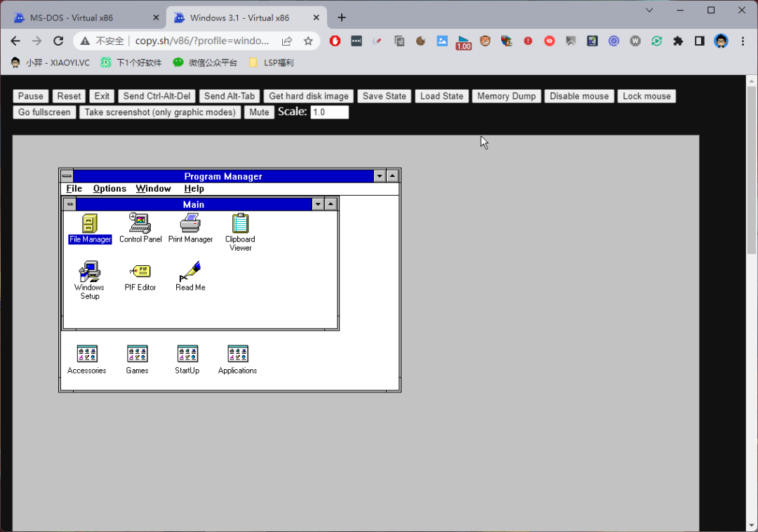Send Ctrl-Alt-Del to the VM
The height and width of the screenshot is (532, 758).
point(156,95)
